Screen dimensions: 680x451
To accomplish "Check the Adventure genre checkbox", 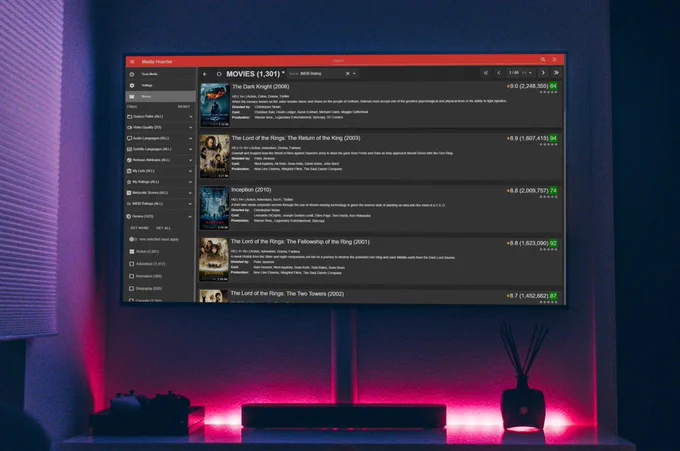I will 131,264.
